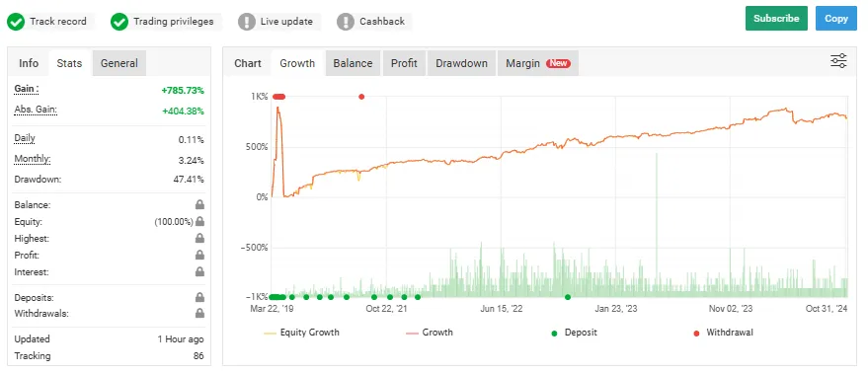Click the lock icon next to Deposits
Viewport: 868px width, 373px height.
(199, 297)
